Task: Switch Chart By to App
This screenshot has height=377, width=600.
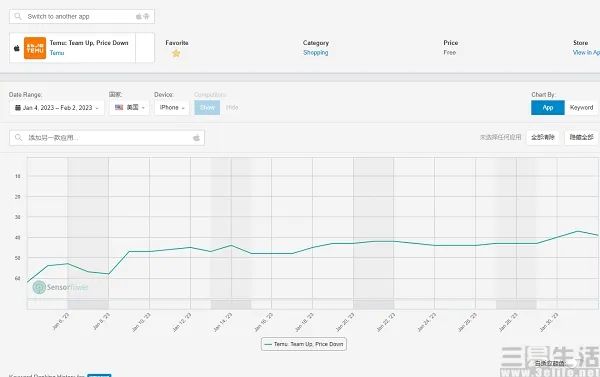Action: coord(548,108)
